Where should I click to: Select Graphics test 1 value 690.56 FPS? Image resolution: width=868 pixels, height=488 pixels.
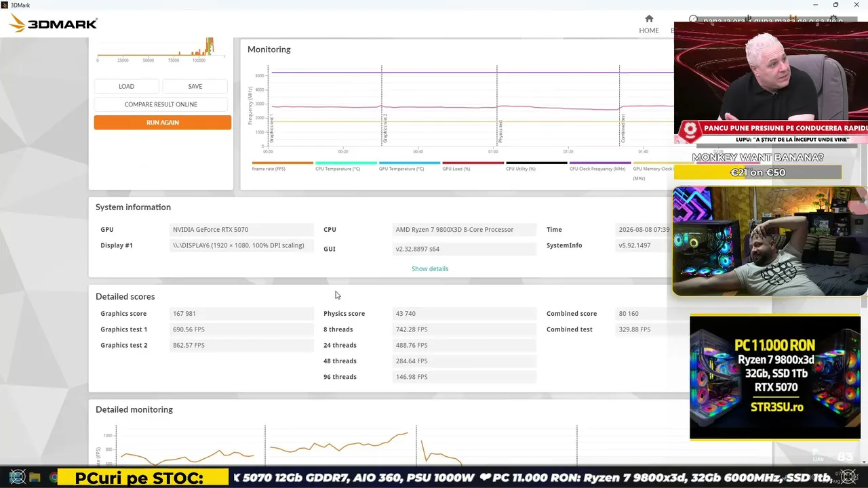241,329
